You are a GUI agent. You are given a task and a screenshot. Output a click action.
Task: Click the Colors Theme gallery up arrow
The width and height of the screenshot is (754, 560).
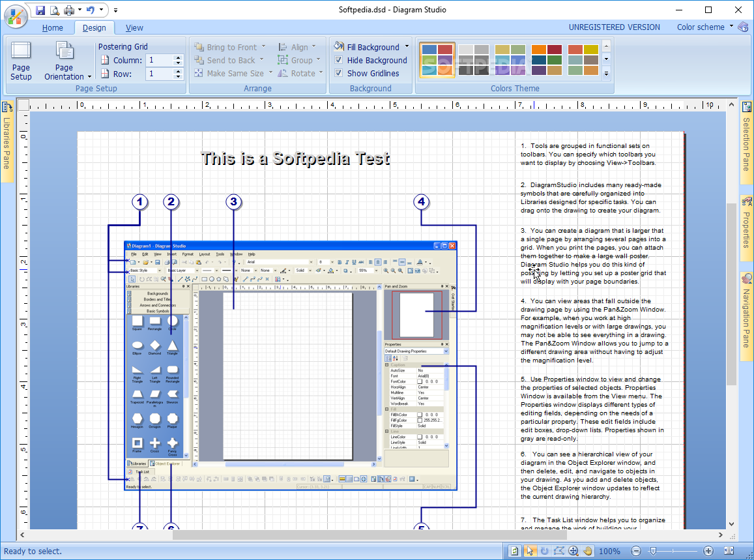(606, 46)
